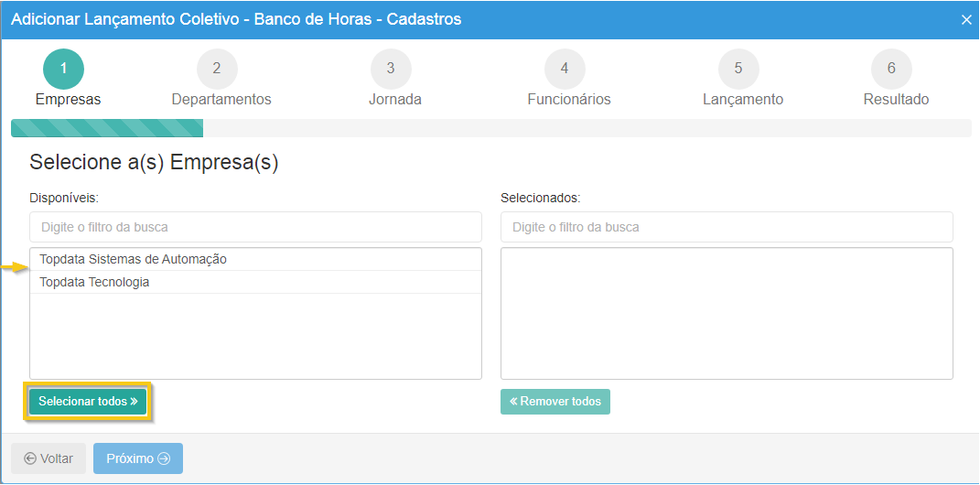Viewport: 980px width, 485px height.
Task: Focus the Disponíveis search filter field
Action: tap(255, 227)
